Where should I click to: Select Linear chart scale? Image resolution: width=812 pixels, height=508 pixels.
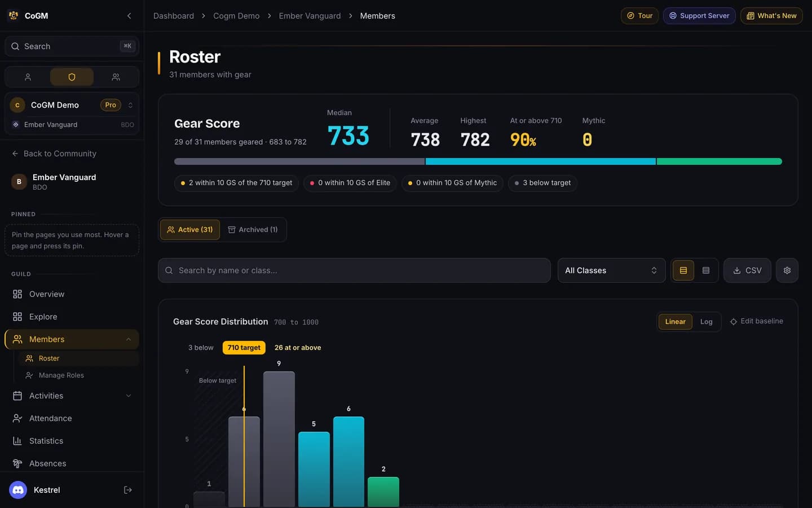[x=675, y=322]
